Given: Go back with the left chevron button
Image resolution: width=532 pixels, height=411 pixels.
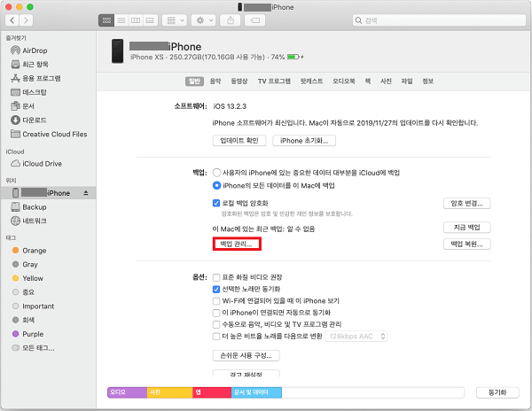Looking at the screenshot, I should 12,20.
